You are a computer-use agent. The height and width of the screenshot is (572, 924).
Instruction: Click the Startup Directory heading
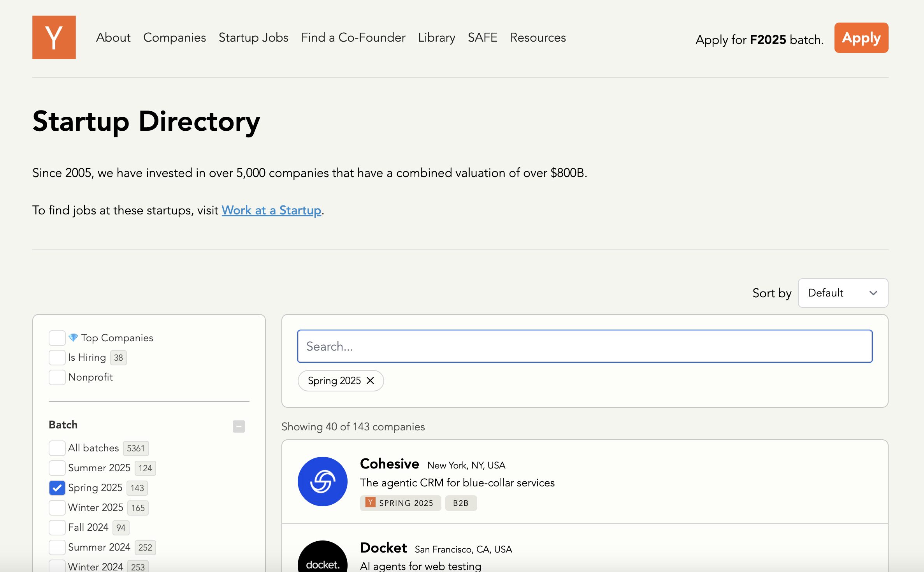(x=146, y=121)
